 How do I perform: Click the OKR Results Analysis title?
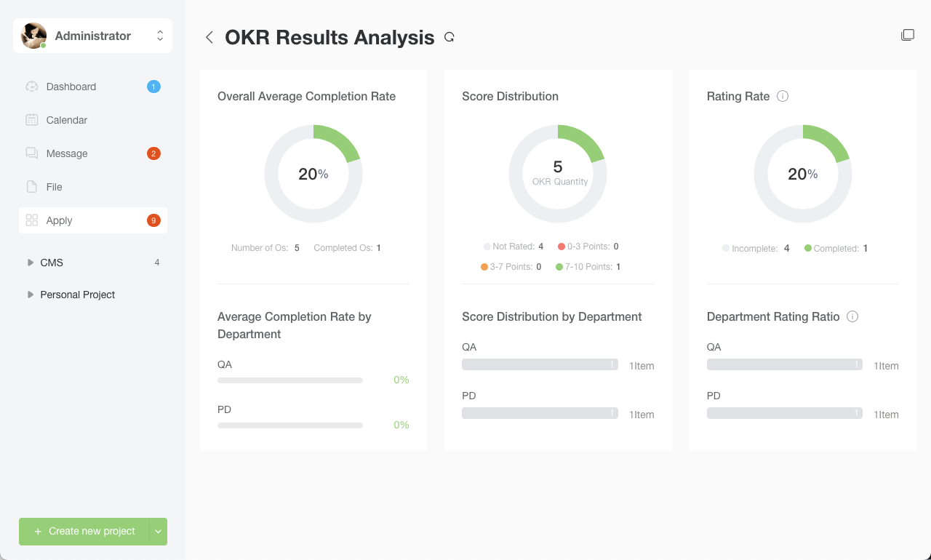coord(329,37)
